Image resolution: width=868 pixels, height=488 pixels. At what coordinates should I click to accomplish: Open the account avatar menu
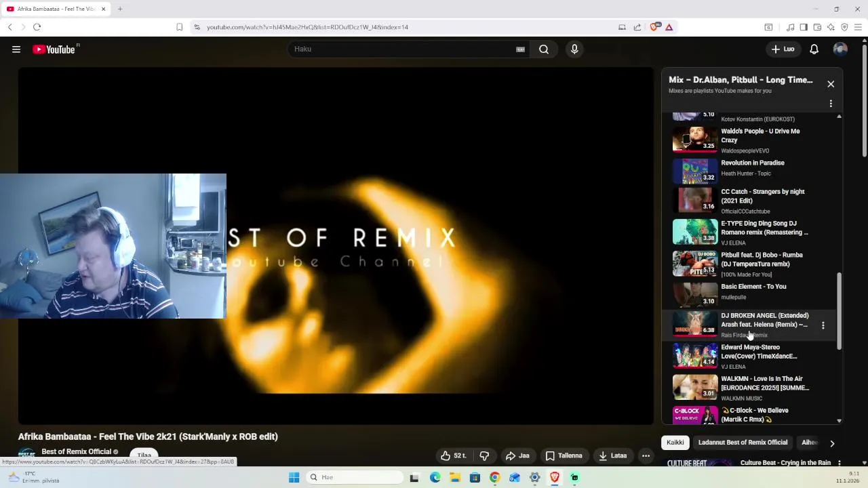[840, 49]
